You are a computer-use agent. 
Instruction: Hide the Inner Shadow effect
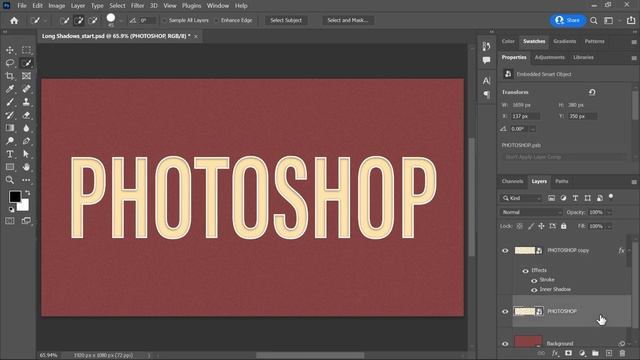coord(534,290)
